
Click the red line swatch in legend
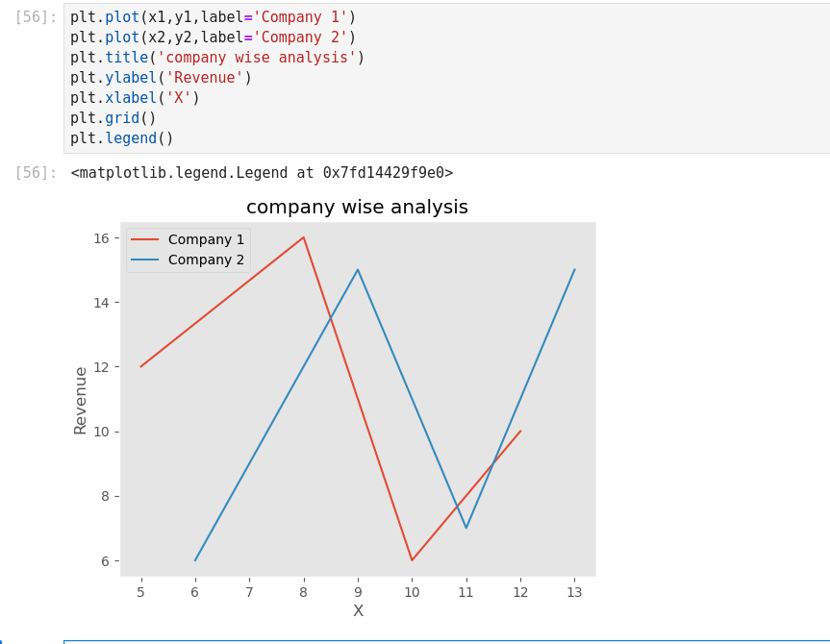pyautogui.click(x=144, y=239)
